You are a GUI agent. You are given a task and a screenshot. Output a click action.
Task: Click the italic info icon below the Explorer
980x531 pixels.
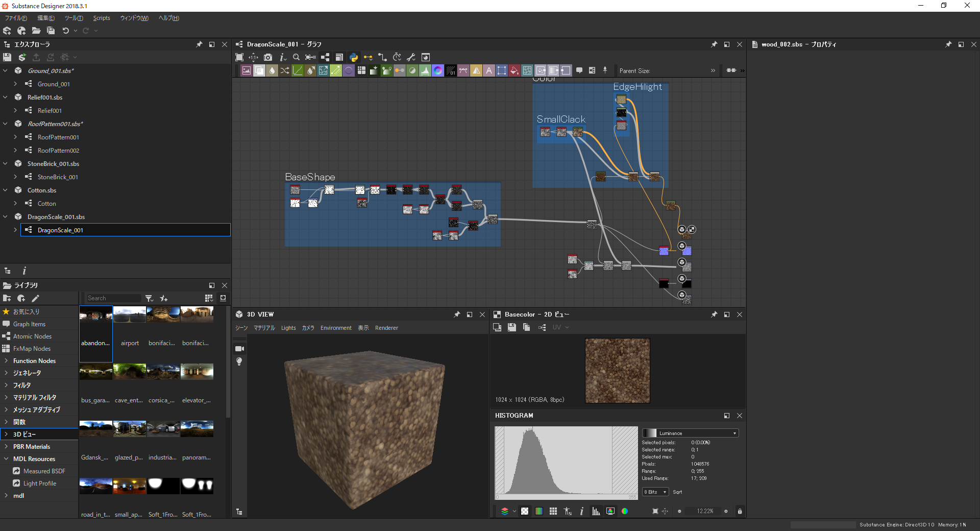coord(24,271)
